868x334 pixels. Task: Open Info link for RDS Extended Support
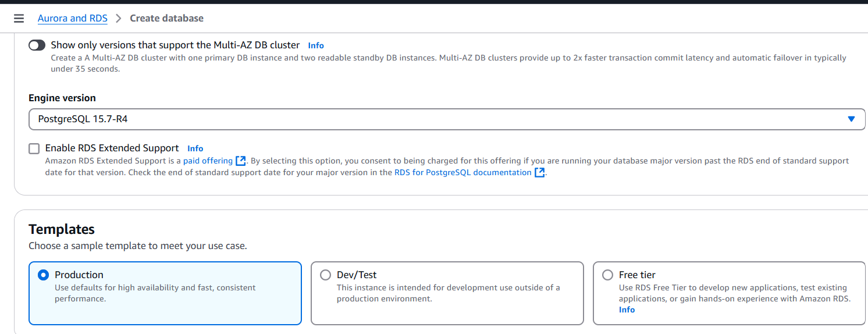[x=195, y=148]
